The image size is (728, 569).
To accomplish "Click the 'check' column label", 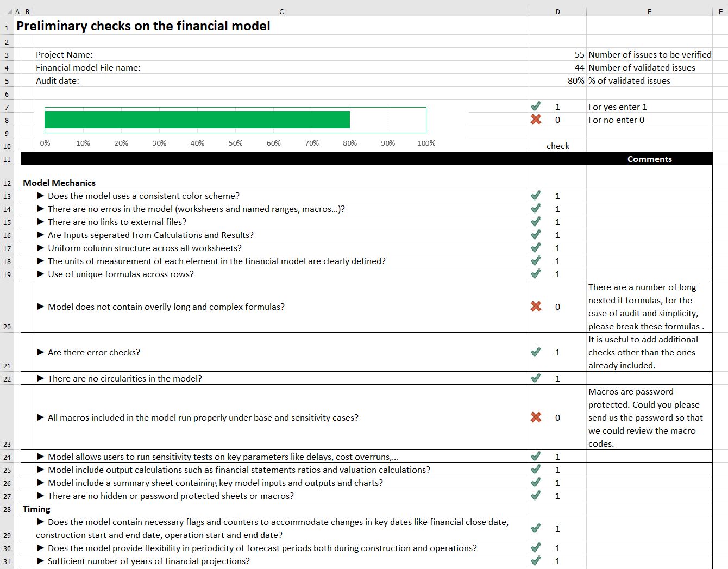I will (558, 146).
